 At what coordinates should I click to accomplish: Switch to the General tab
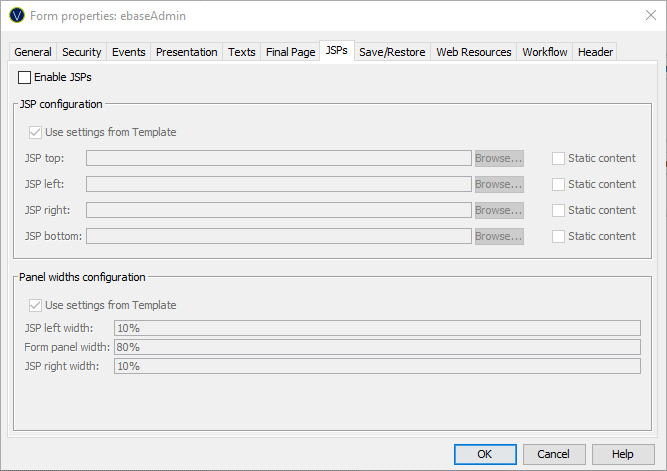pos(33,52)
